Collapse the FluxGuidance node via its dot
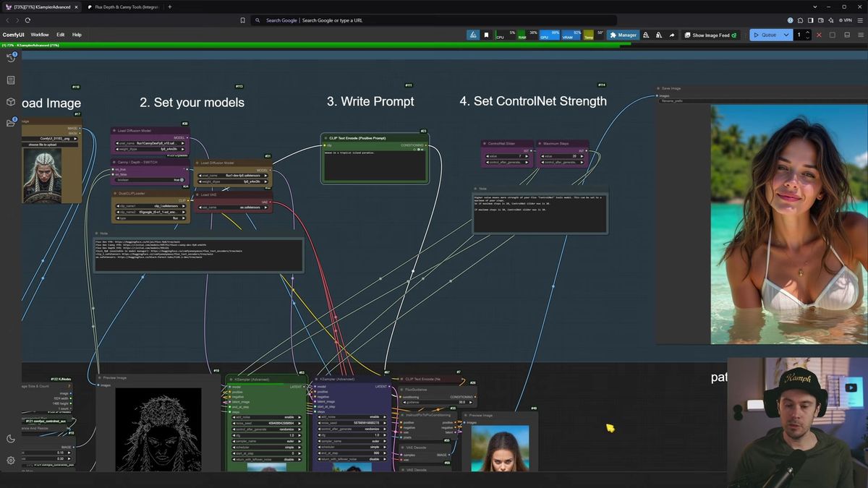This screenshot has height=488, width=868. (x=402, y=390)
